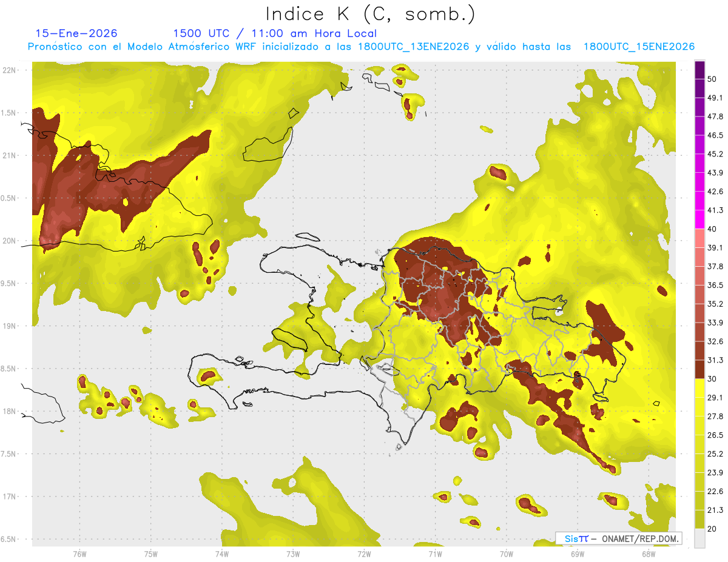Click the legend value '43.9'

coord(715,173)
